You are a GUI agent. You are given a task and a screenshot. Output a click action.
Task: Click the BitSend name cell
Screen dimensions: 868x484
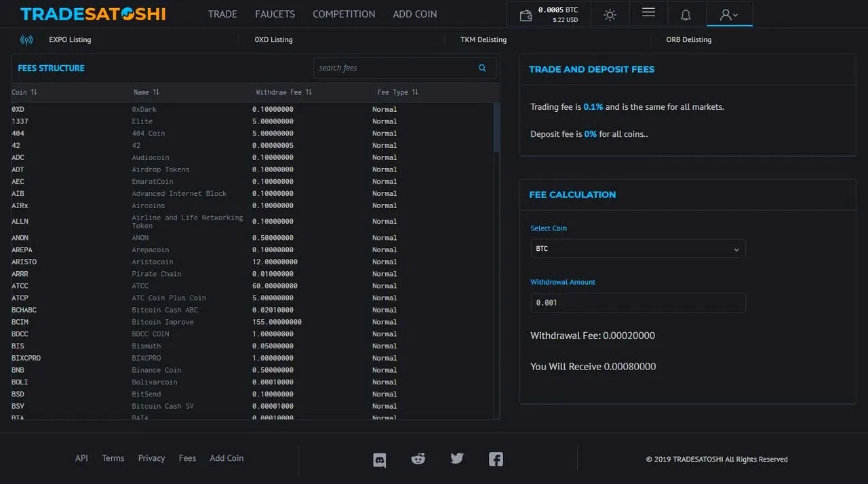click(x=146, y=395)
